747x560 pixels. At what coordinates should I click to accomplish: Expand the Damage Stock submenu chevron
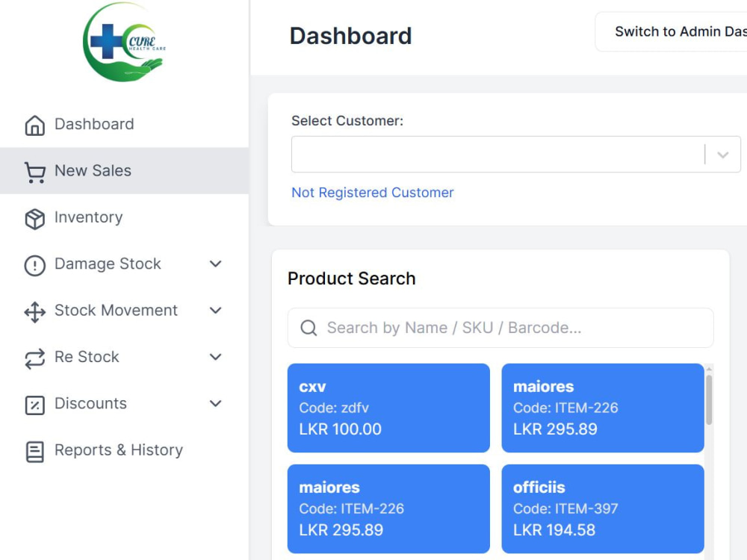pyautogui.click(x=216, y=264)
